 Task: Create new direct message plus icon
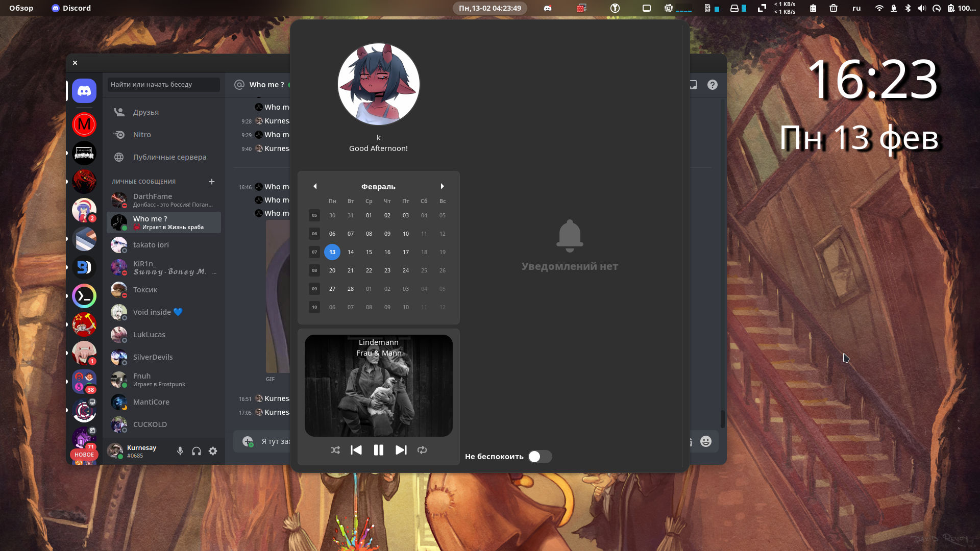[212, 182]
